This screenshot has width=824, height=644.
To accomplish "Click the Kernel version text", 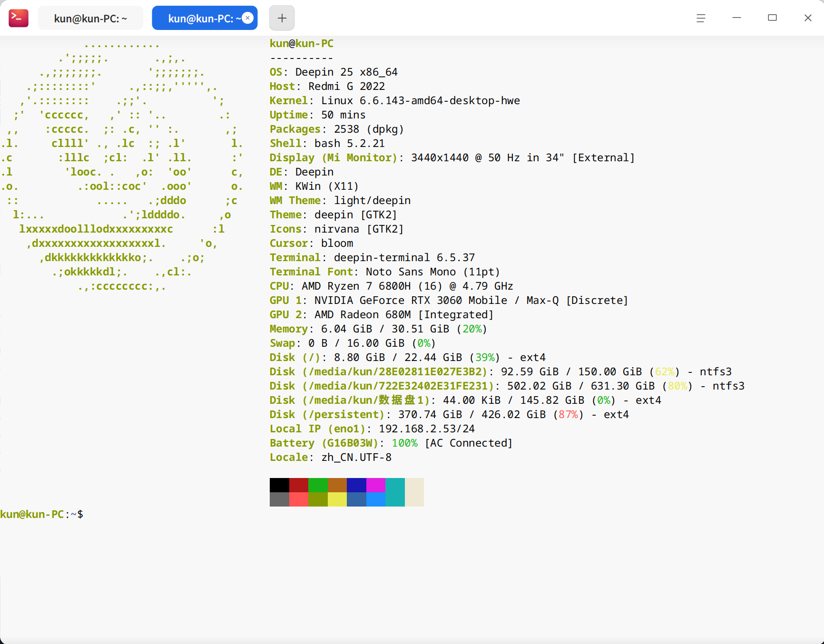I will click(x=421, y=100).
